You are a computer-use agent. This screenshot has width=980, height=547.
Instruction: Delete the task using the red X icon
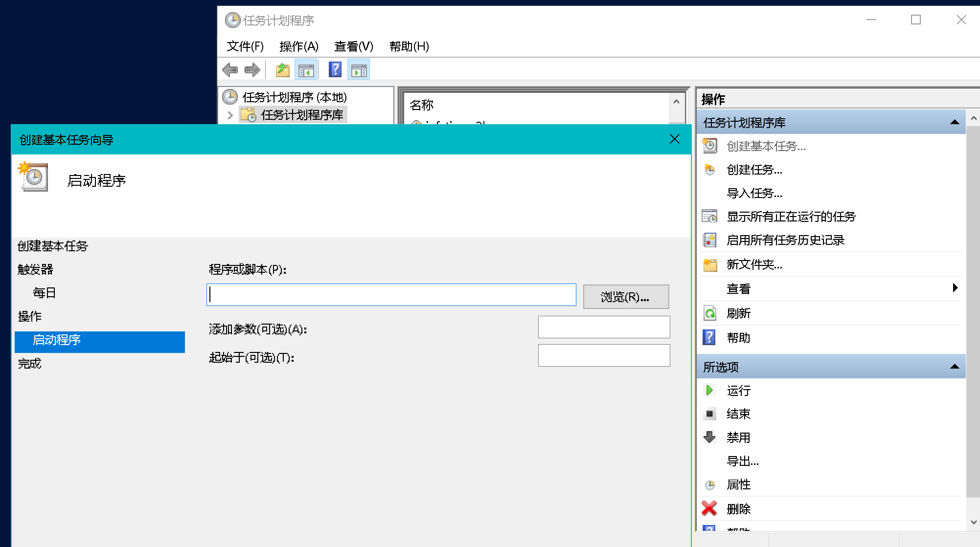click(x=709, y=508)
